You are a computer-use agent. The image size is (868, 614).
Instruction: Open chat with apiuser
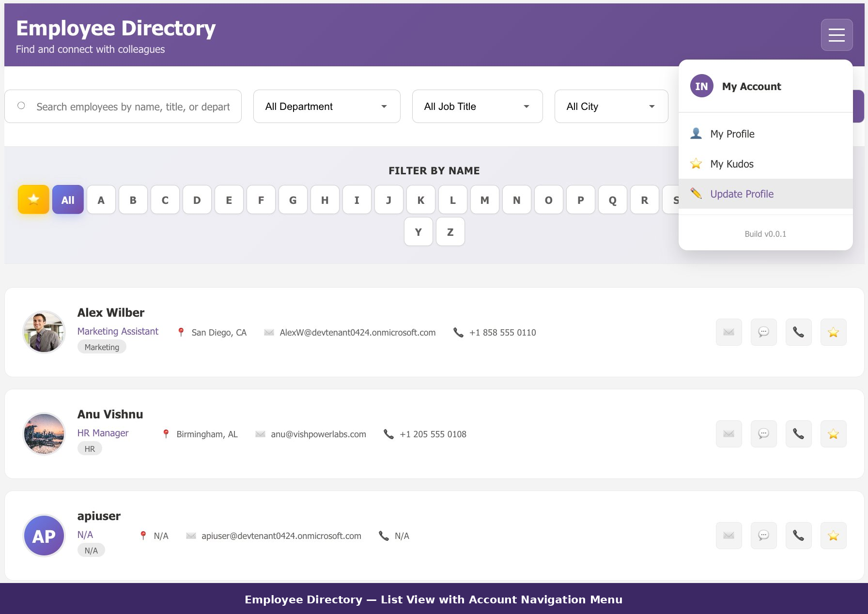(763, 536)
